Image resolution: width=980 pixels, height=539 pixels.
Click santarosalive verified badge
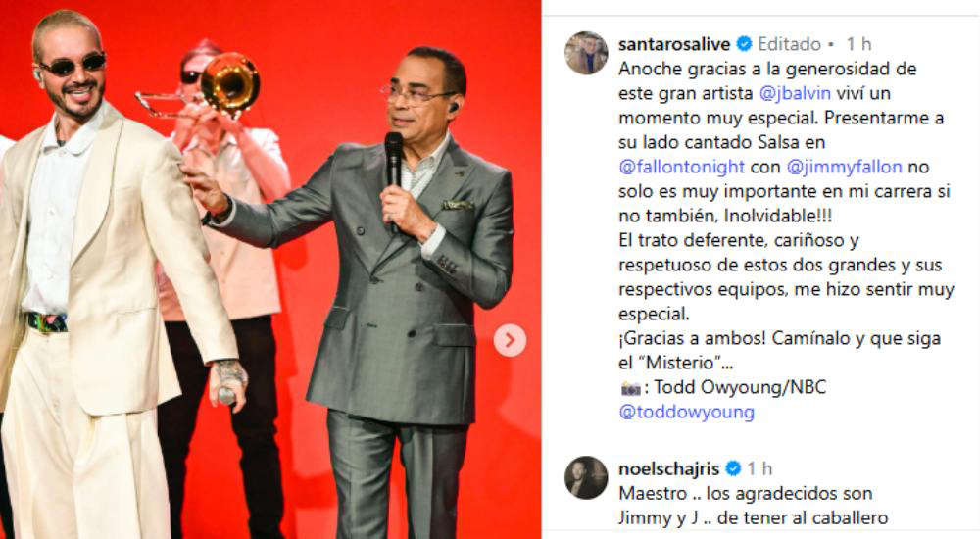click(x=744, y=44)
